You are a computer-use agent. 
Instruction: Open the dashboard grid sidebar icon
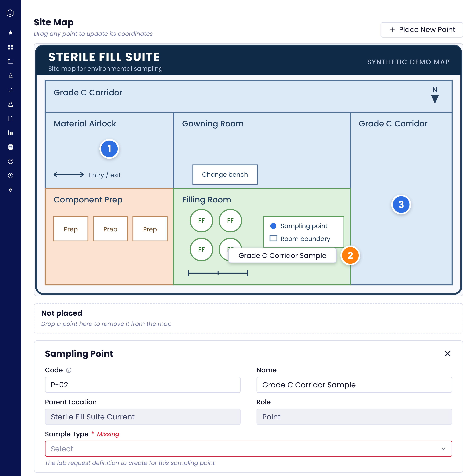(x=10, y=47)
